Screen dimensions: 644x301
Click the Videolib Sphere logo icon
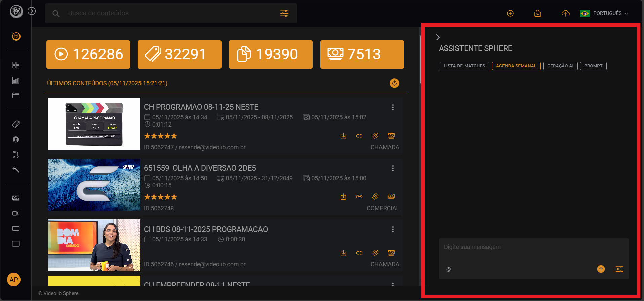(x=16, y=12)
